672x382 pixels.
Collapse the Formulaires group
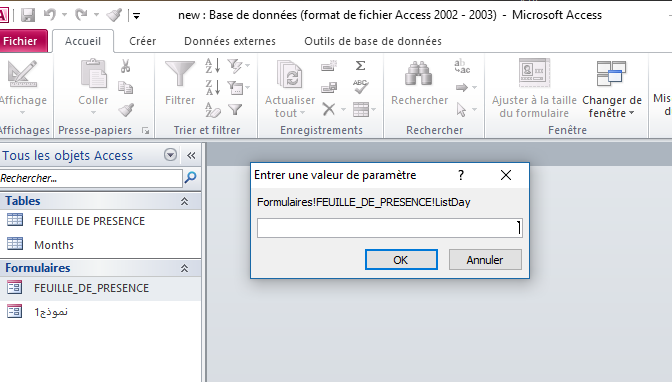click(184, 268)
